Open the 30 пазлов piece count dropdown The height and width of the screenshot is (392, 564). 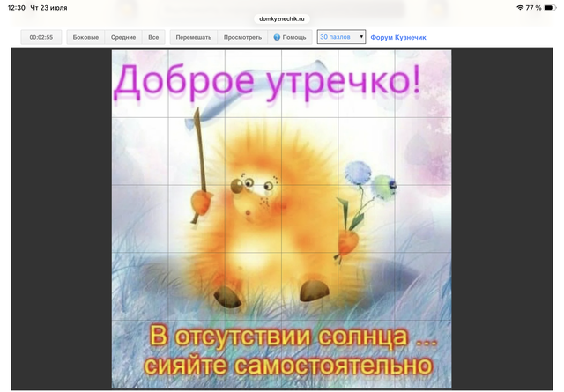coord(341,37)
